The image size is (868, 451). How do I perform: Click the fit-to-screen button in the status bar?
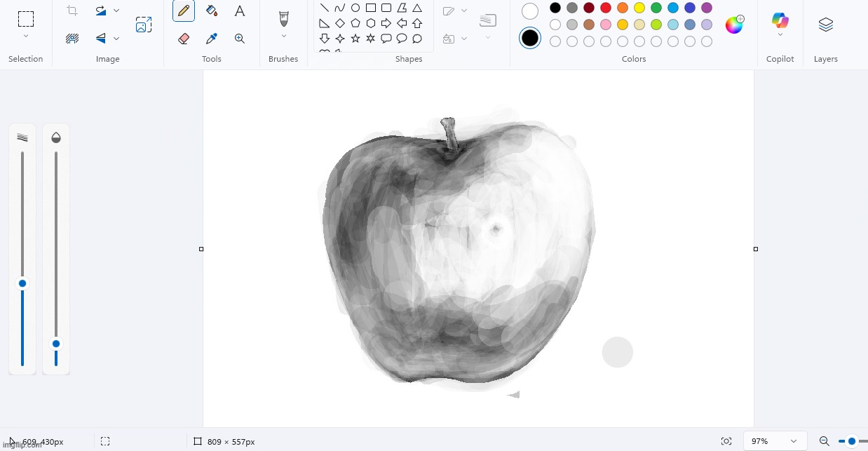[x=726, y=440]
